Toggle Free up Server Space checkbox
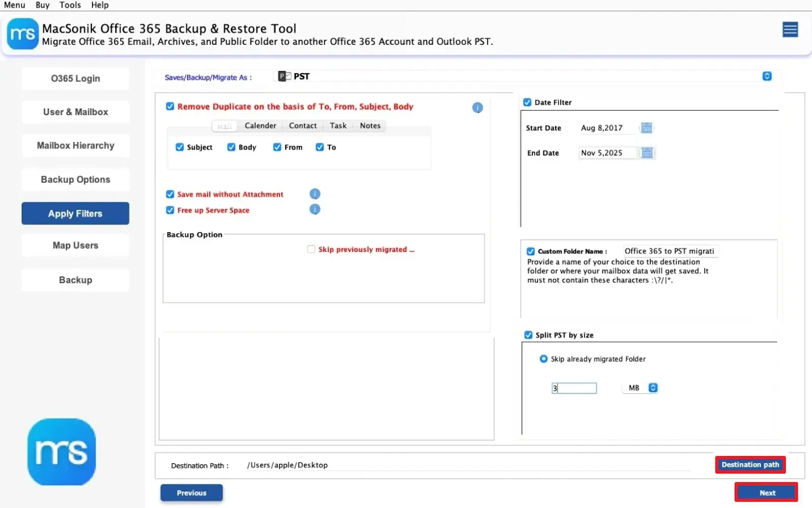This screenshot has height=508, width=812. pos(170,210)
